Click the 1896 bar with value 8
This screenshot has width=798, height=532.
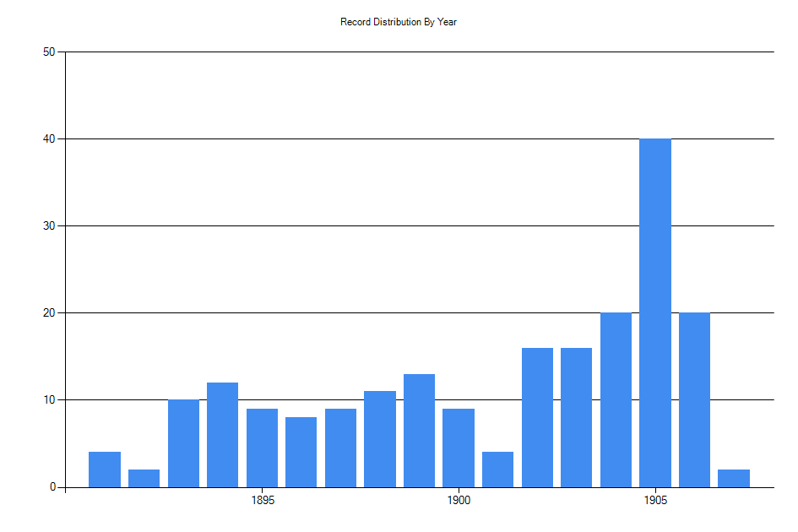tap(301, 452)
